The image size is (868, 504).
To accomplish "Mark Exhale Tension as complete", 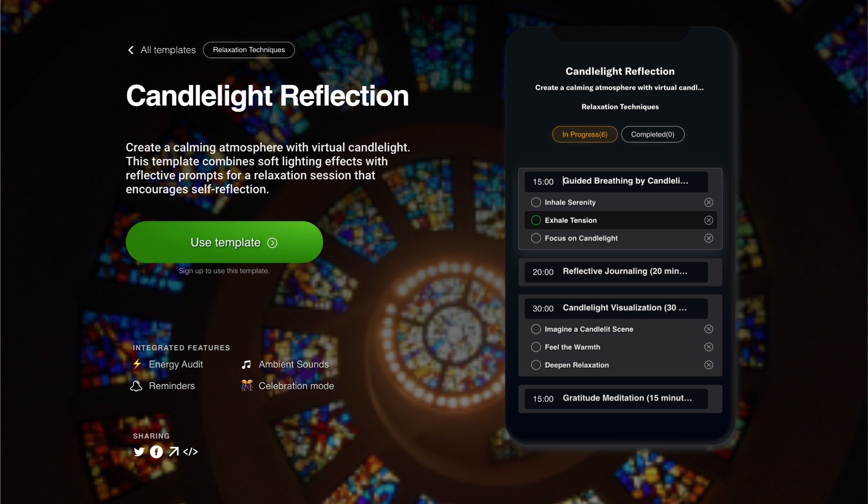I will 536,220.
